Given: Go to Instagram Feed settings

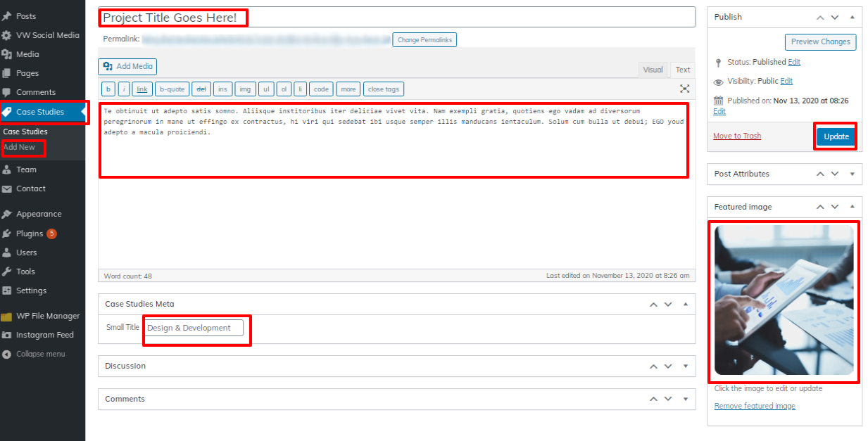Looking at the screenshot, I should click(44, 335).
